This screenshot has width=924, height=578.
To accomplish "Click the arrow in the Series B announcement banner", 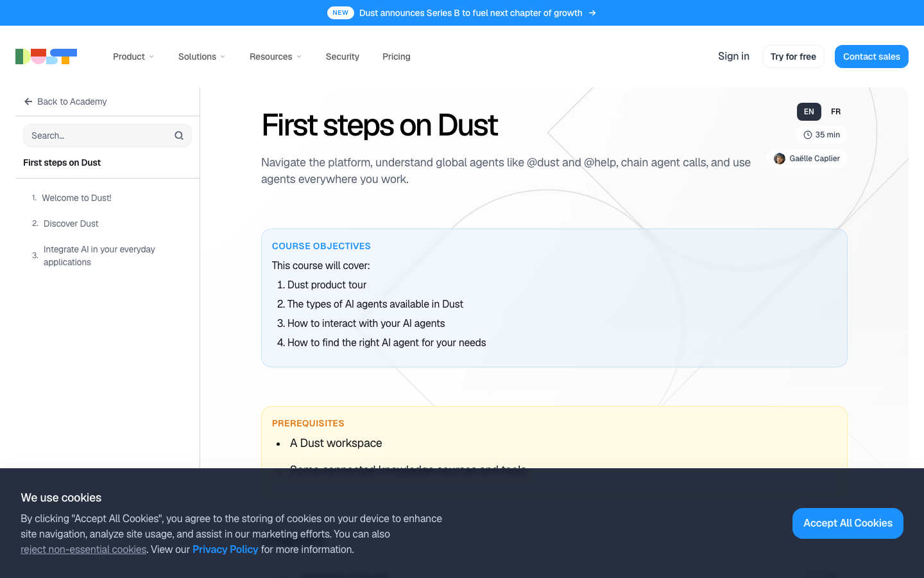I will click(592, 13).
